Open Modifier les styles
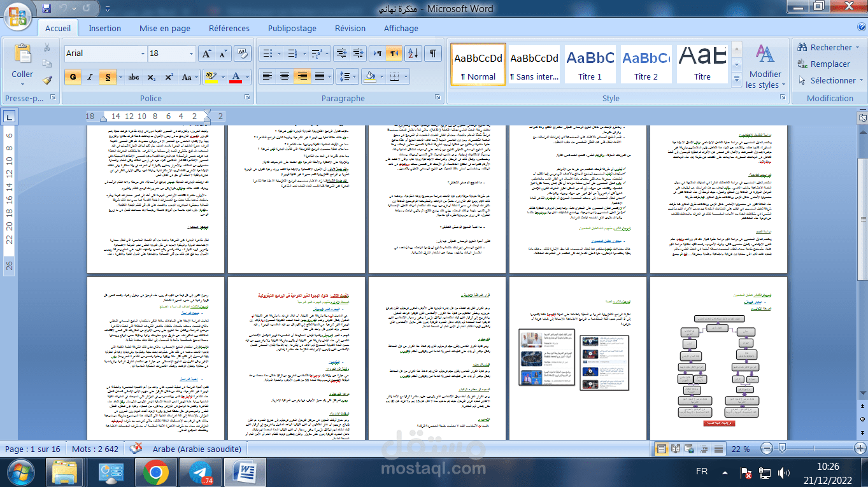868x487 pixels. point(765,66)
